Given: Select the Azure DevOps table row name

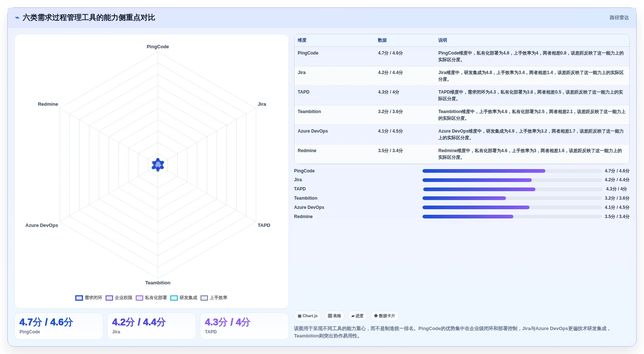Looking at the screenshot, I should pos(313,131).
